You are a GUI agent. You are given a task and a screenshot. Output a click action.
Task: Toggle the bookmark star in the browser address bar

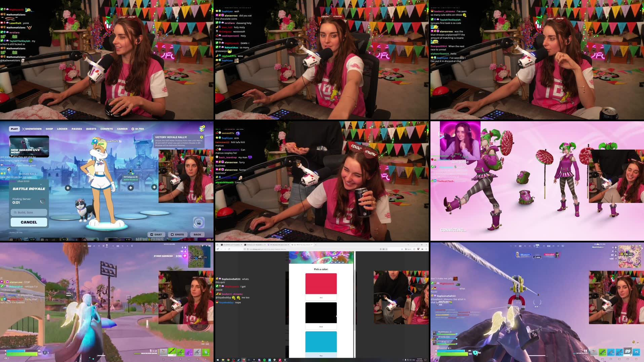coord(386,249)
